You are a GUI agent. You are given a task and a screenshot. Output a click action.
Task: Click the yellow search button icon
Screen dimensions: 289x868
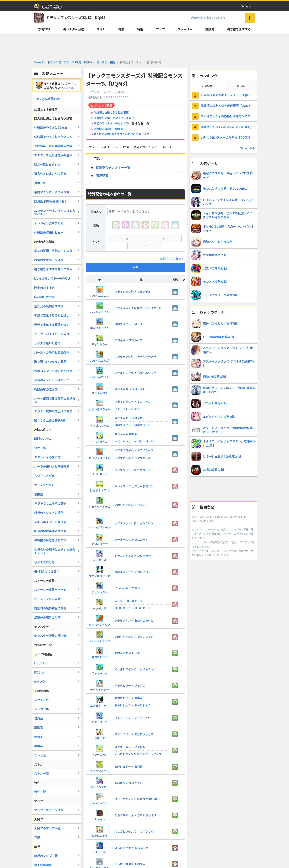coord(250,18)
